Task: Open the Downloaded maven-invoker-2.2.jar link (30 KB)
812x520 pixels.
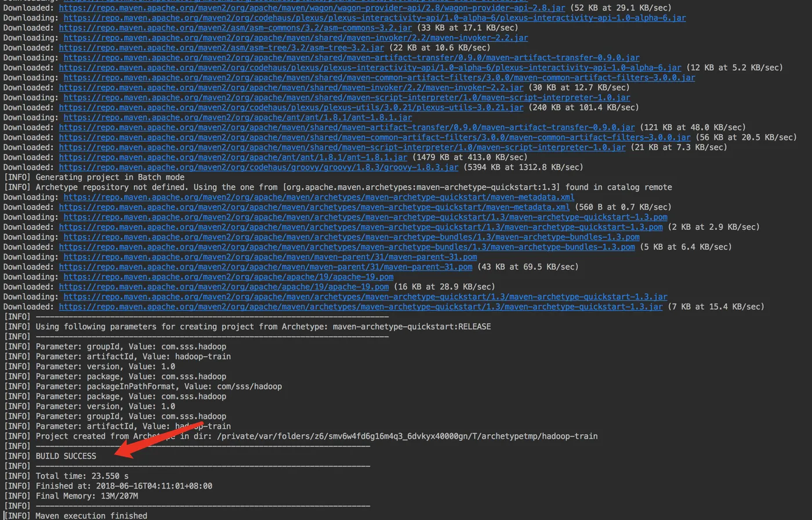Action: coord(291,87)
